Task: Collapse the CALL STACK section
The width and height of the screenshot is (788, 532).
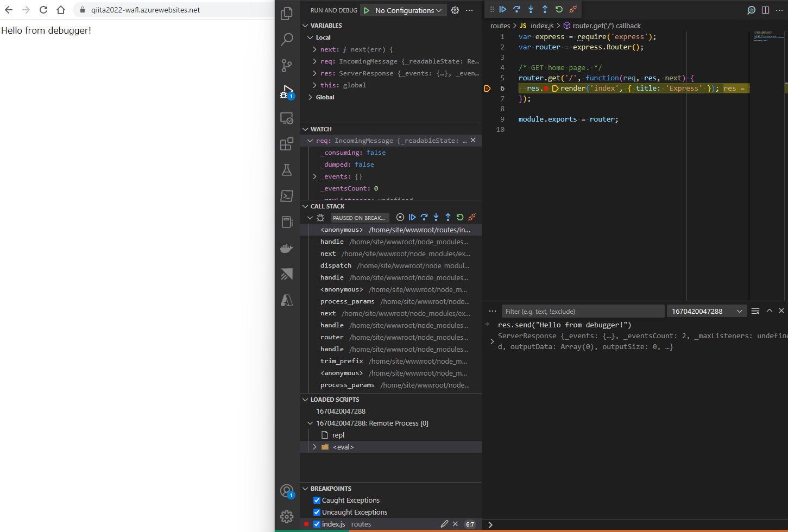Action: point(391,206)
